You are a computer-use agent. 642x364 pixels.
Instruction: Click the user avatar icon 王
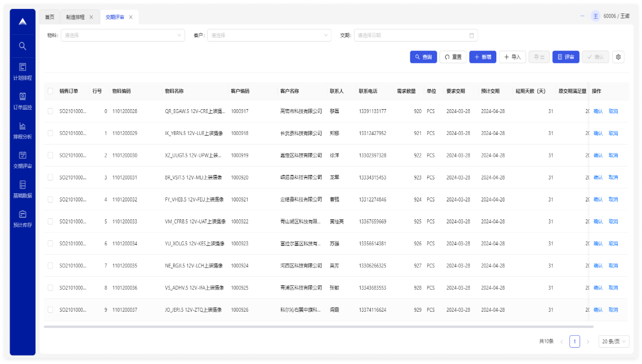pos(595,16)
